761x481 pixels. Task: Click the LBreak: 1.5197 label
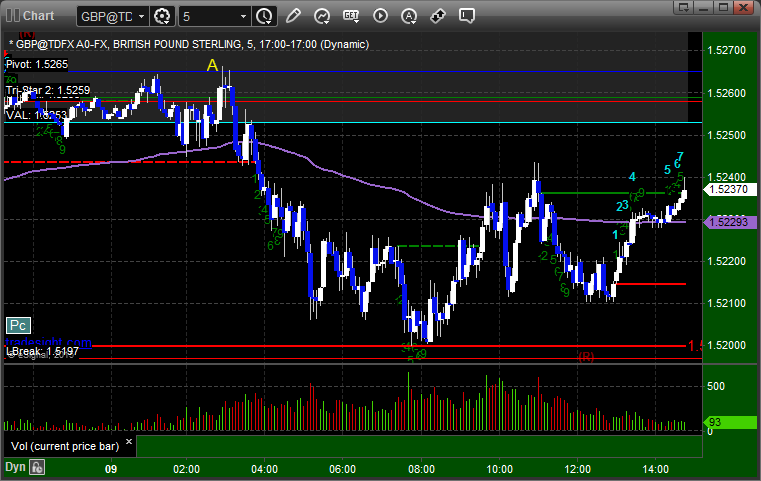click(x=42, y=351)
